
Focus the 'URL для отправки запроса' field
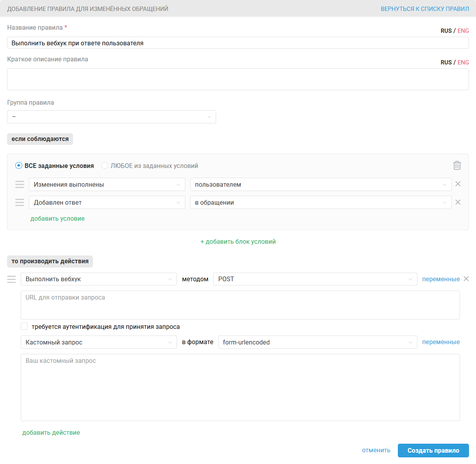[x=240, y=305]
